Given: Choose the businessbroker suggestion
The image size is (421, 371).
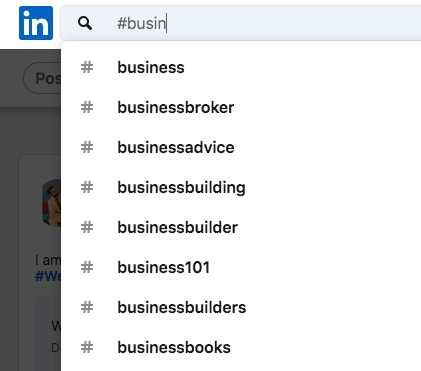Looking at the screenshot, I should coord(241,107).
